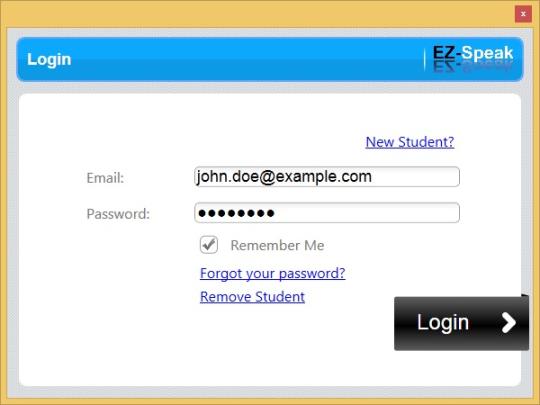Click empty area of blue header banner
The height and width of the screenshot is (405, 540).
(241, 59)
